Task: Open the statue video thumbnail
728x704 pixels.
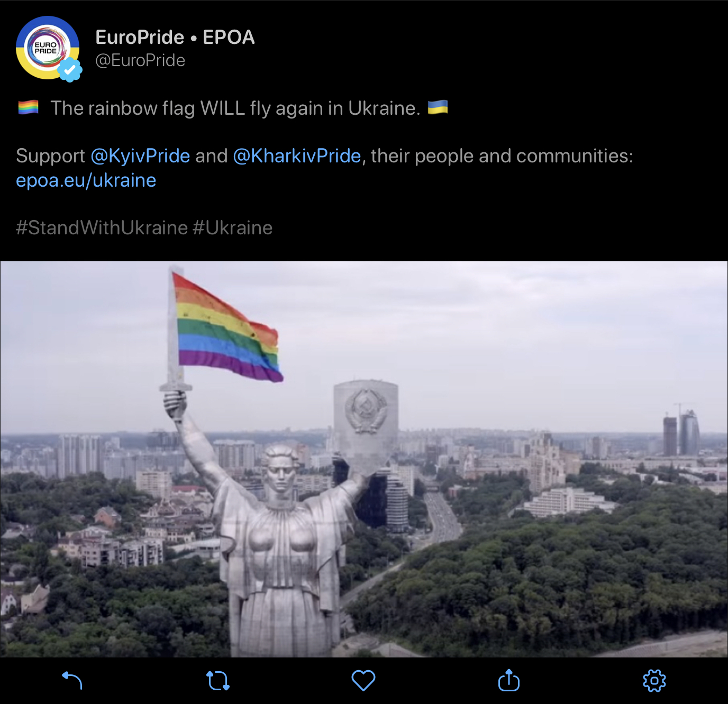Action: (364, 459)
